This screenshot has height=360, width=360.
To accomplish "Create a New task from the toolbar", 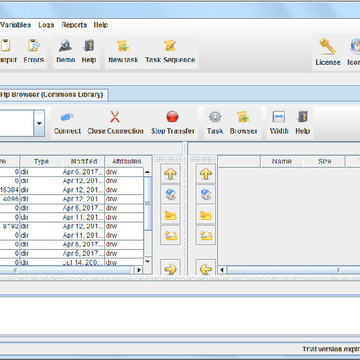I will click(123, 52).
